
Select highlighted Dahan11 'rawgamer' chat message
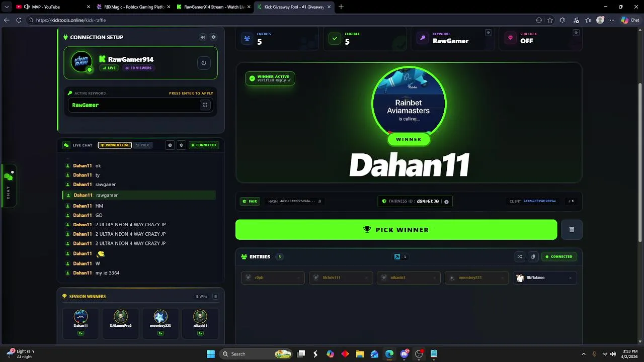tap(139, 195)
